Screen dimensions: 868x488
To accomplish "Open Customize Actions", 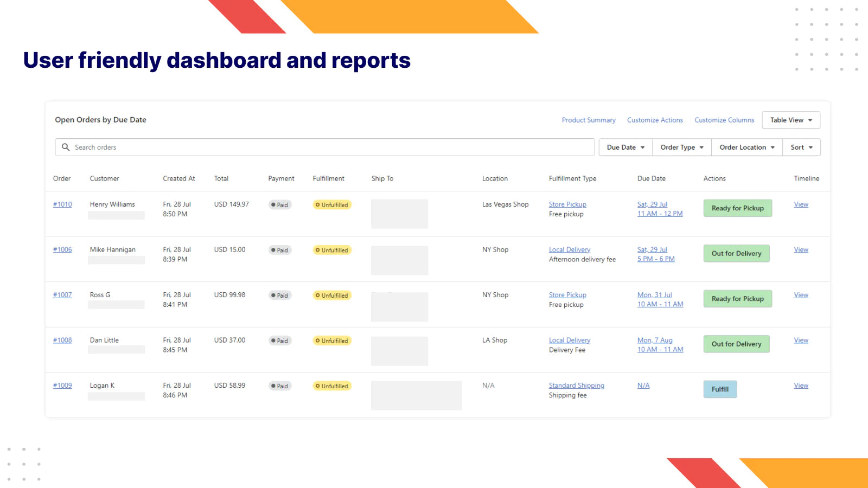I will click(x=655, y=120).
